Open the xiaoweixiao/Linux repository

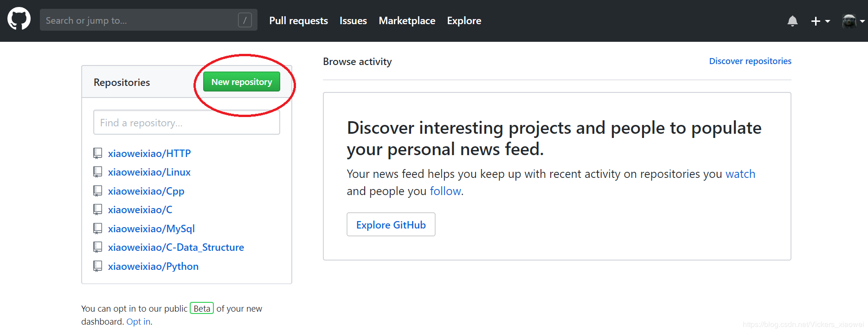(x=149, y=172)
